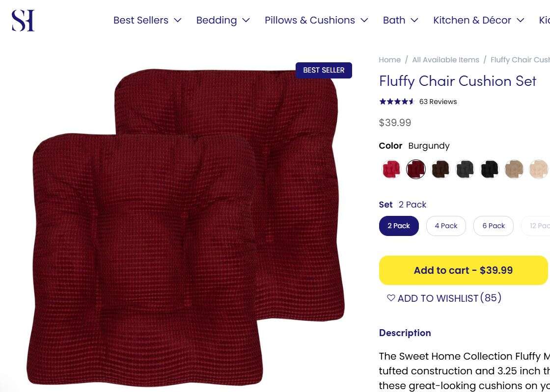Expand the Pillows & Cushions menu arrow
Screen dimensions: 550x392
click(x=364, y=21)
